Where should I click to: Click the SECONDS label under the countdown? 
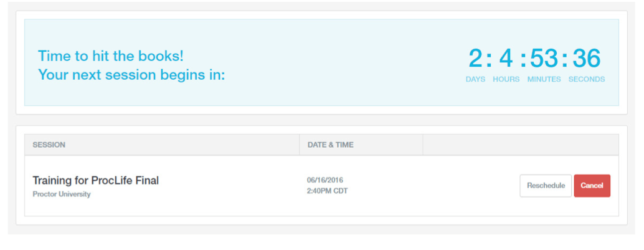click(x=587, y=79)
